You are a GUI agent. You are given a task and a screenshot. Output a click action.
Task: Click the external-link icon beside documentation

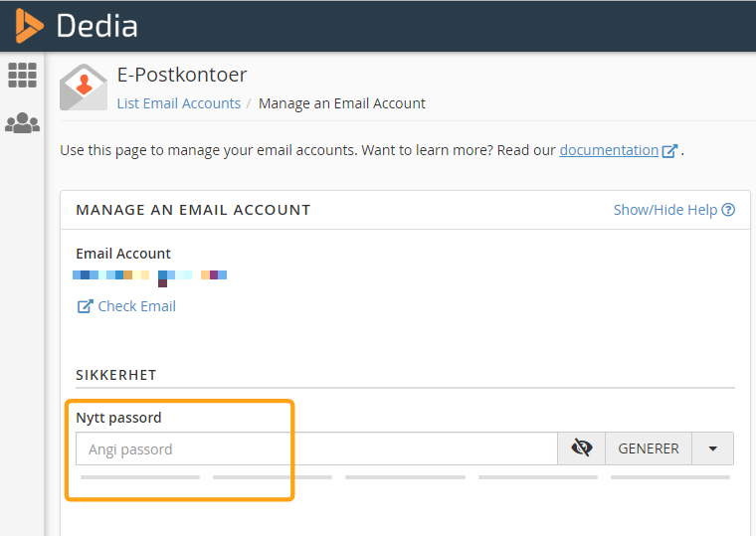(670, 151)
